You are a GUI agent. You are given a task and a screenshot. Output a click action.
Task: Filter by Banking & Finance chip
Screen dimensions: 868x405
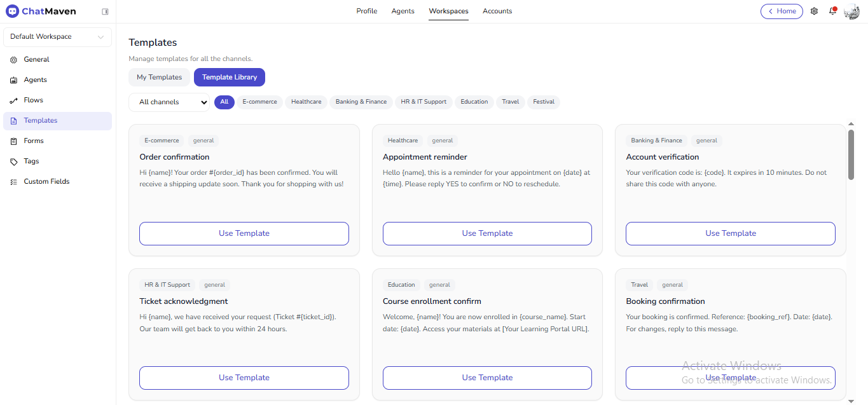pos(361,102)
